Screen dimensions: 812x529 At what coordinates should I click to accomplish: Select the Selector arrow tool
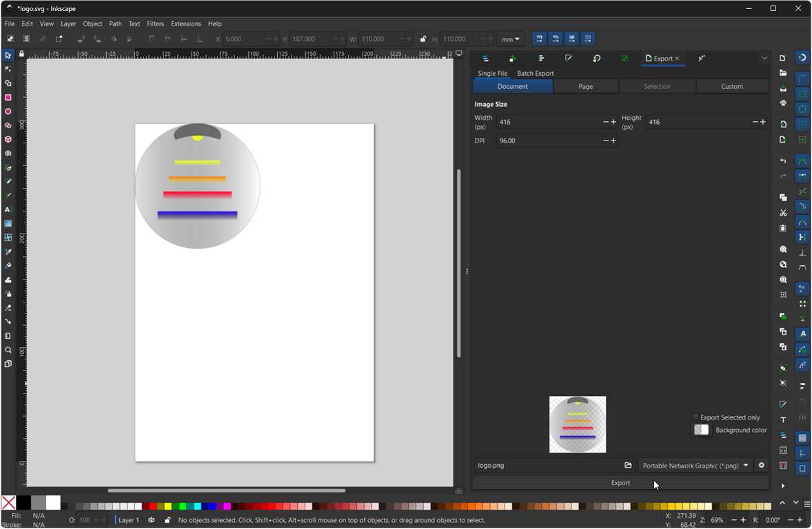pos(8,55)
